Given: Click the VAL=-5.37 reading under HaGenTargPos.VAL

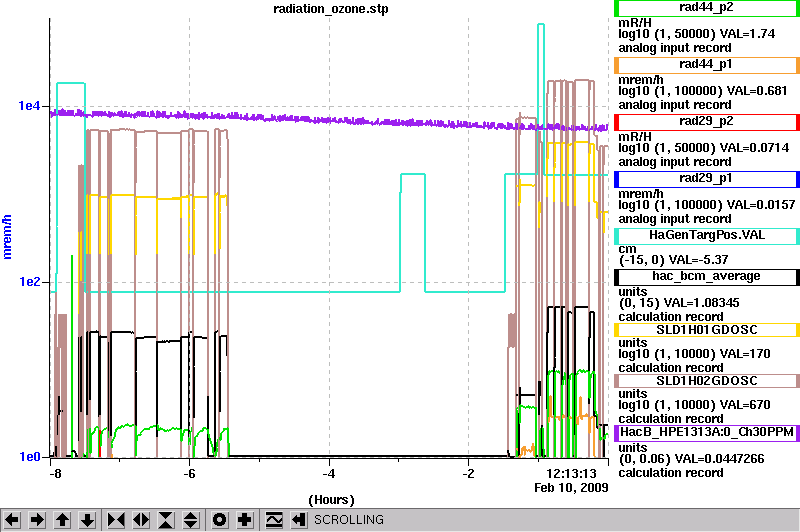Looking at the screenshot, I should (698, 260).
